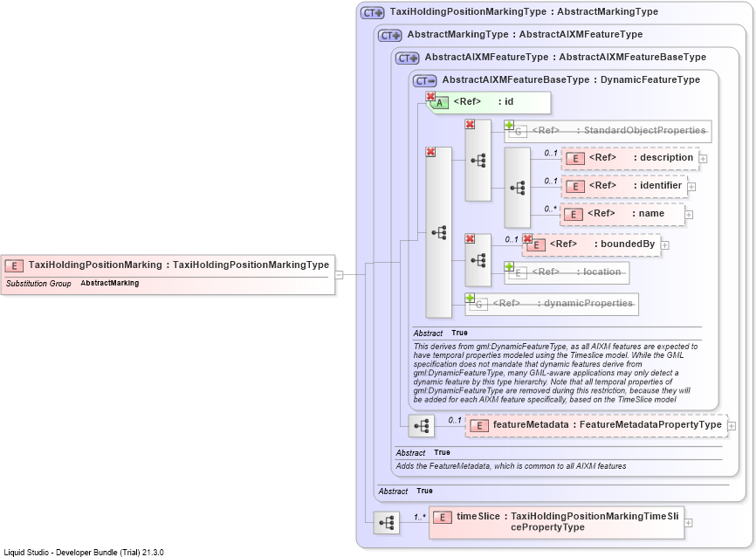Click the AbstractMarking substitution group value
The width and height of the screenshot is (756, 557).
110,283
